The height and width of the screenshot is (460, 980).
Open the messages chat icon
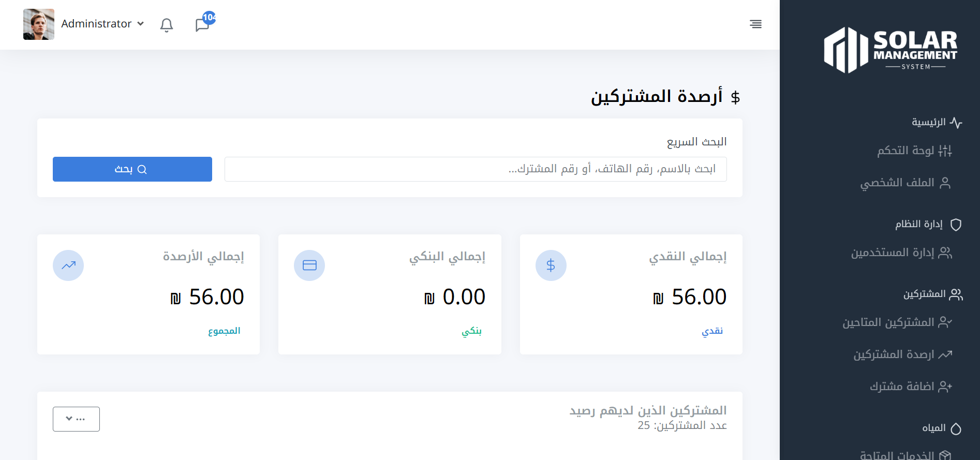click(x=202, y=25)
